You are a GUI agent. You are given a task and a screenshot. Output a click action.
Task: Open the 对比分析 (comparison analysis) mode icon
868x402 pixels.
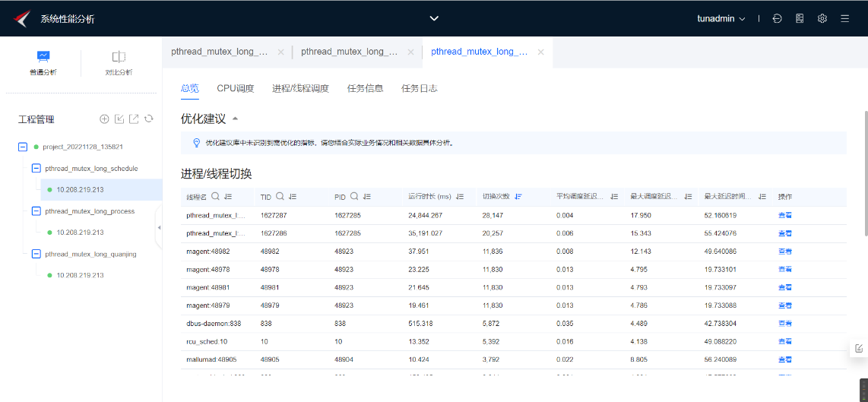tap(119, 56)
